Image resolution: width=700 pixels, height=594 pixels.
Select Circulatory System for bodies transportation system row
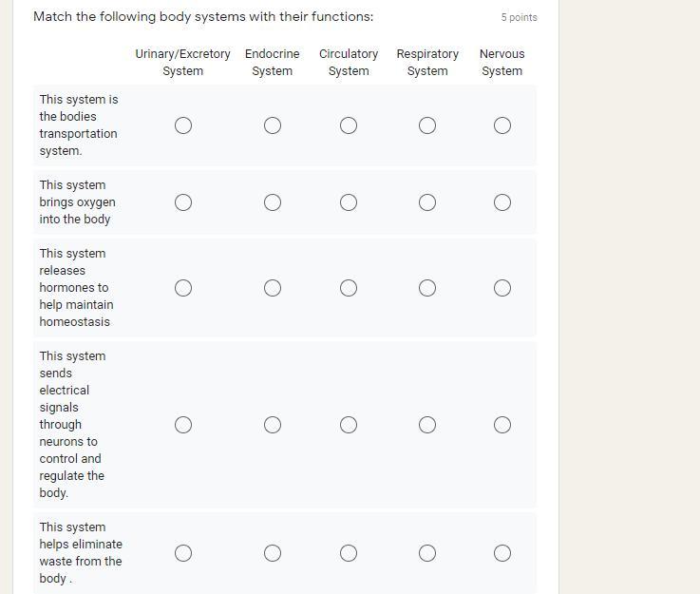click(x=349, y=125)
